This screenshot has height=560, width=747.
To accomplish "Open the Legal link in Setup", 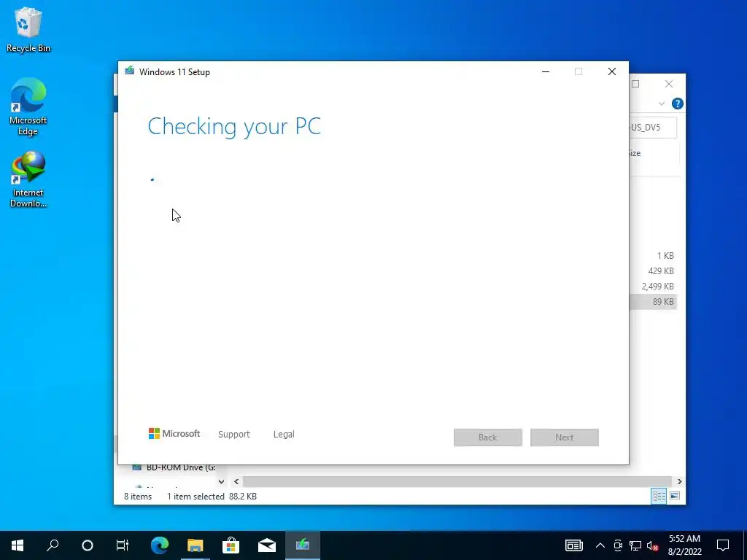I will click(x=284, y=435).
